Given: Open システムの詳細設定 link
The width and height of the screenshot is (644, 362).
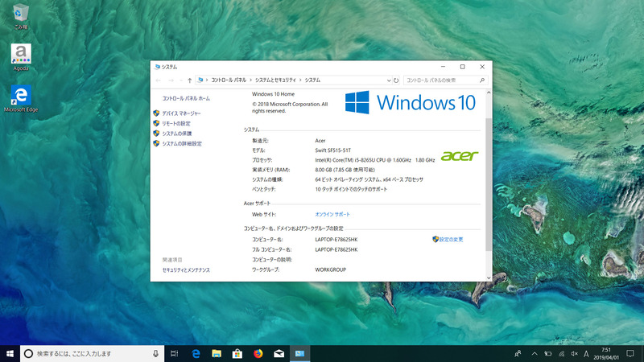Looking at the screenshot, I should tap(182, 144).
